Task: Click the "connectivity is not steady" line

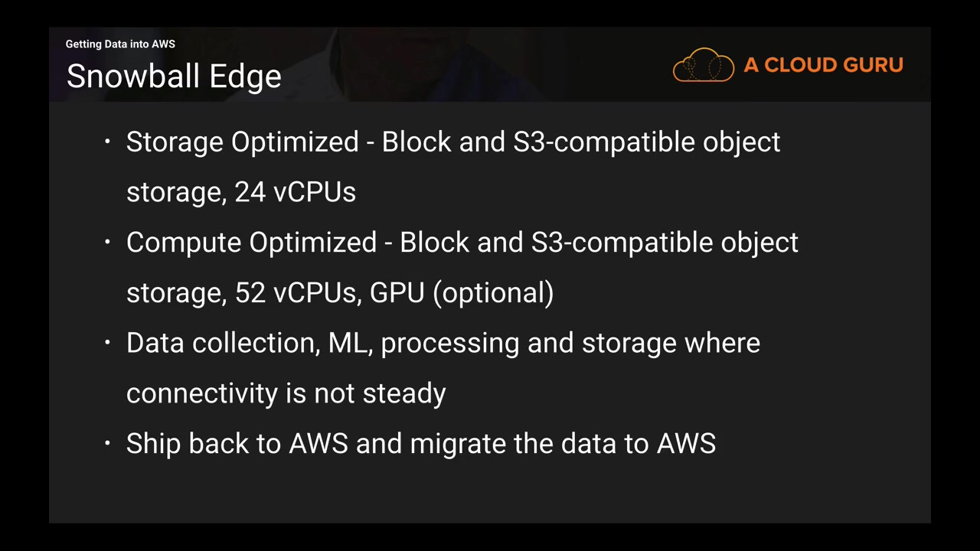Action: 286,393
